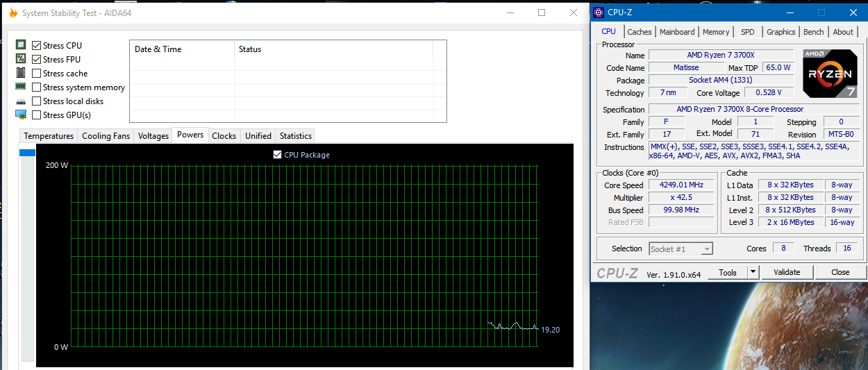The height and width of the screenshot is (370, 868).
Task: Click the L1 Data value 8 x 32 KBytes
Action: pos(790,185)
